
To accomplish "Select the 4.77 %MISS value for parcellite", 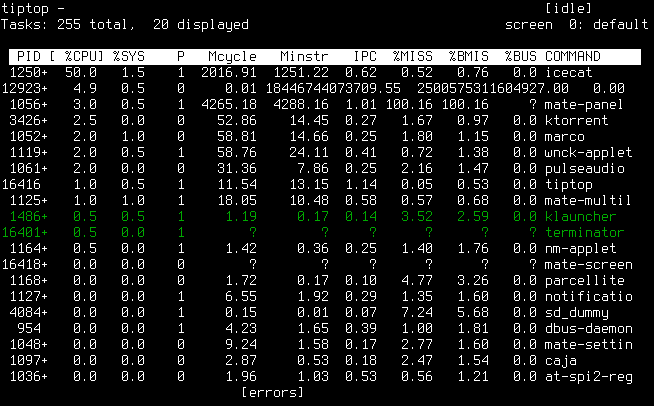I will pos(417,280).
